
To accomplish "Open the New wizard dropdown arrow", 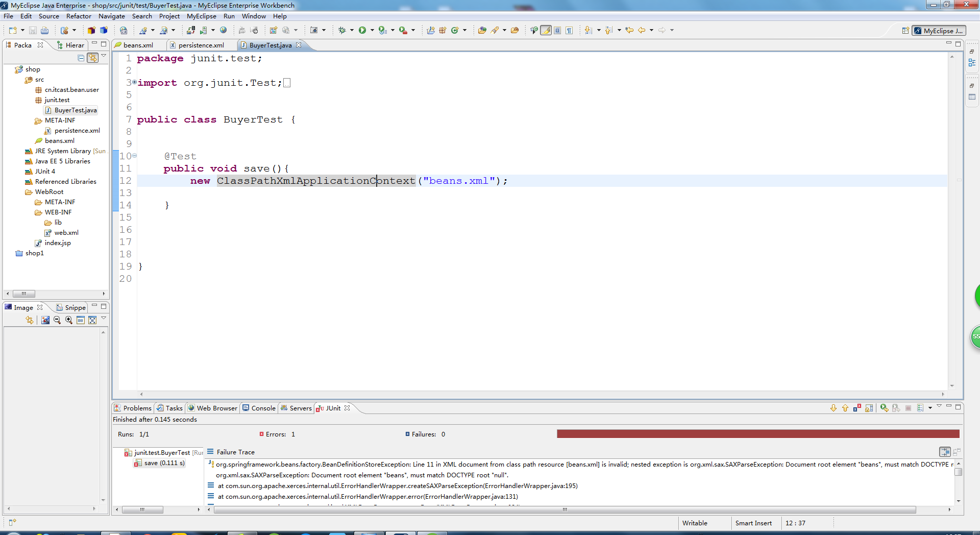I will (x=22, y=30).
